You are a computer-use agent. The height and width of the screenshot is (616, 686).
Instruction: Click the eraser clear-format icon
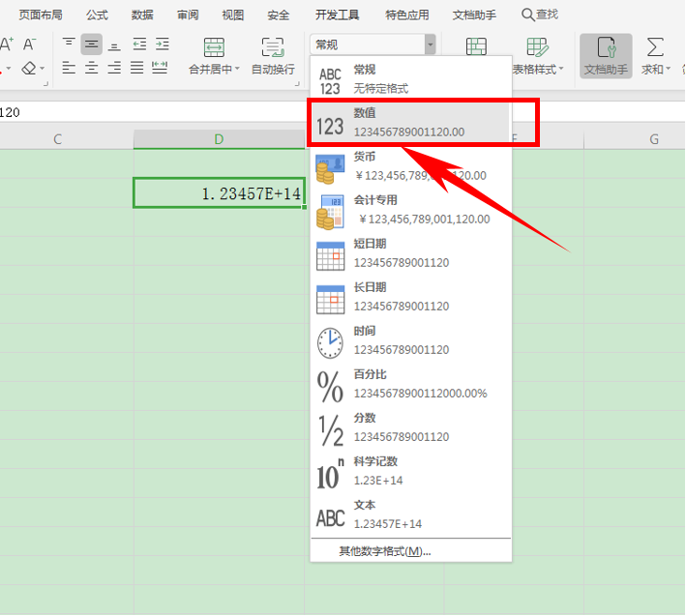tap(29, 69)
